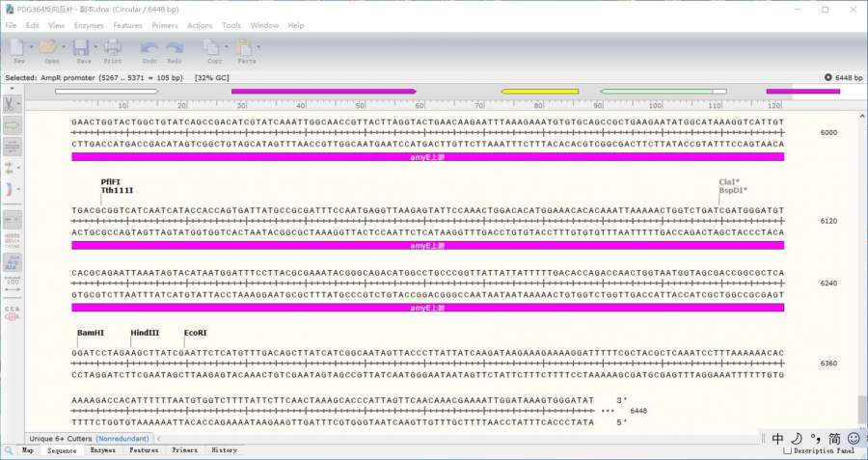Expand the DNA colors dropdown arrow
Image resolution: width=868 pixels, height=460 pixels.
(x=19, y=189)
